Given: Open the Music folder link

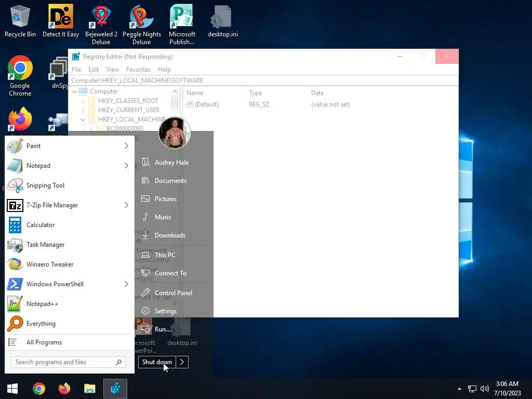Looking at the screenshot, I should [x=163, y=217].
